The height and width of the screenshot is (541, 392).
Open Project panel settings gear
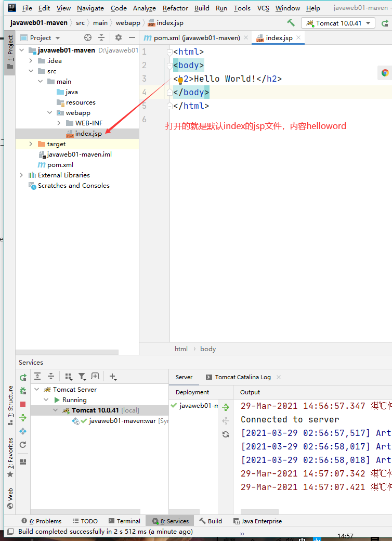118,37
